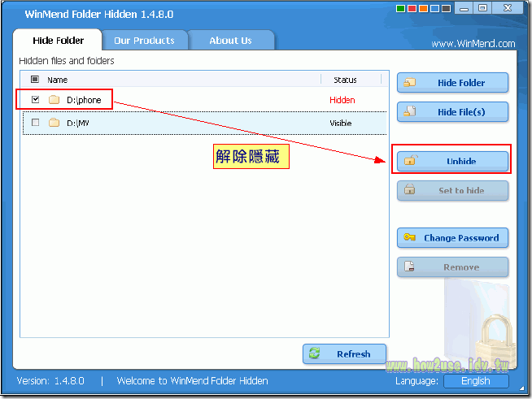Click the document icon on Remove button
This screenshot has height=399, width=532.
pos(409,267)
